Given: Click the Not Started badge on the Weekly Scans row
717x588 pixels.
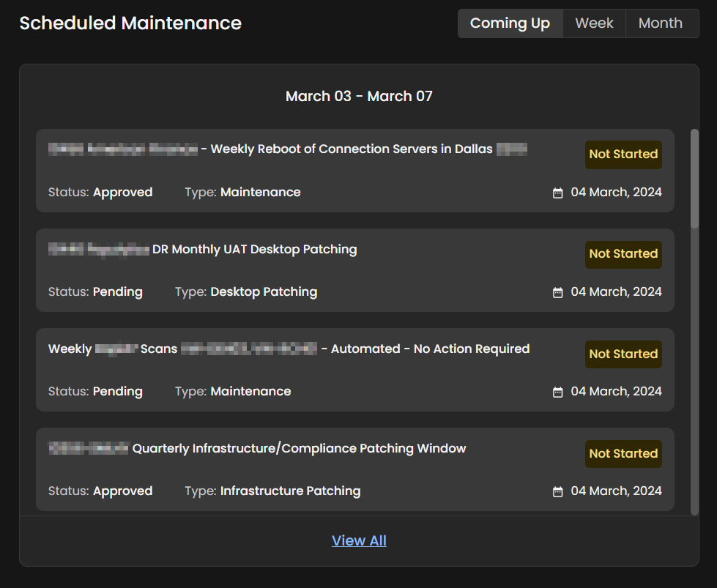Looking at the screenshot, I should (x=623, y=354).
